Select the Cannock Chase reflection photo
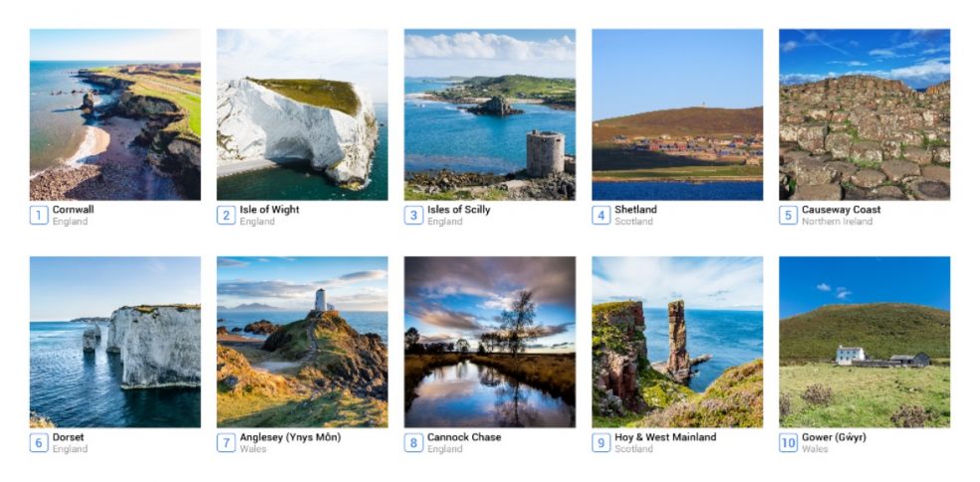The height and width of the screenshot is (482, 980). pos(489,342)
